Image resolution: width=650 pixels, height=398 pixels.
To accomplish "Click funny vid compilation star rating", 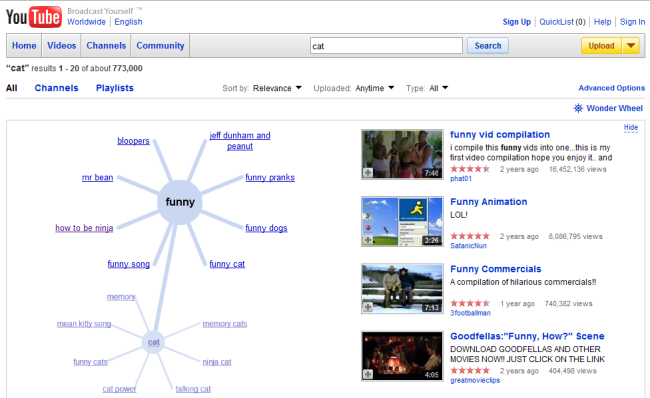I will pos(470,169).
